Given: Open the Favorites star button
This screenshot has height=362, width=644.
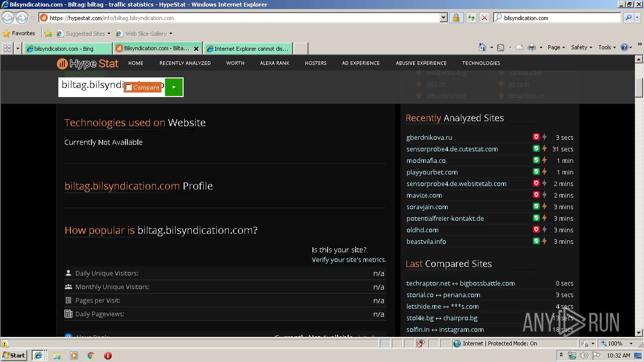Looking at the screenshot, I should point(19,33).
